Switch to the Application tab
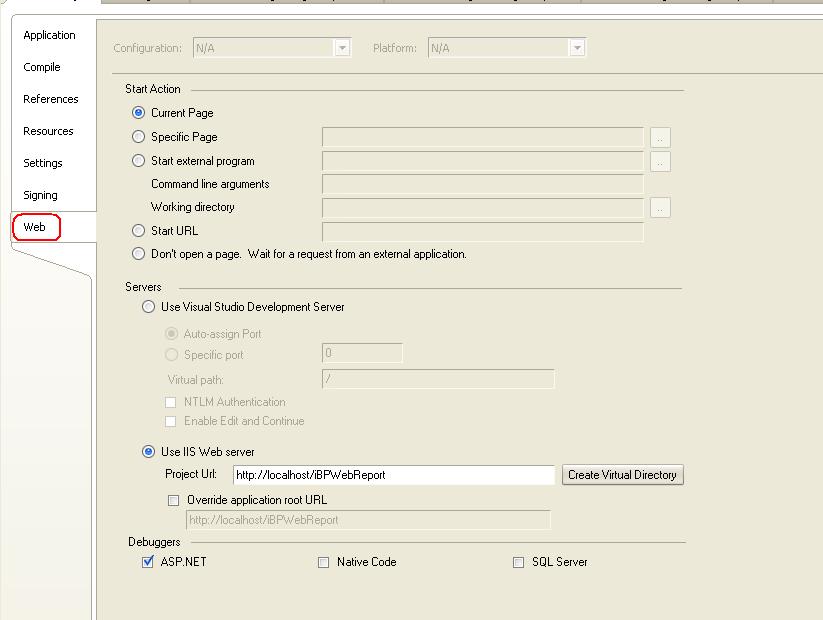This screenshot has width=823, height=620. coord(49,35)
